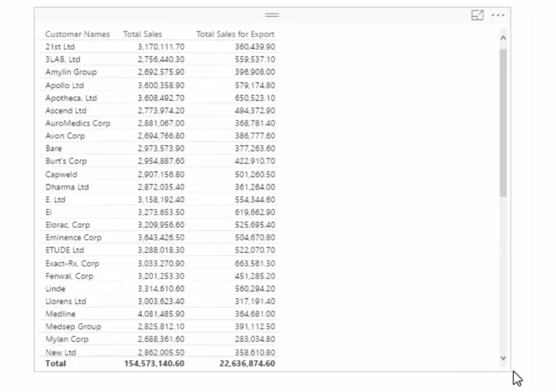Click the scroll down arrow
Screen dimensions: 556x392
click(502, 358)
